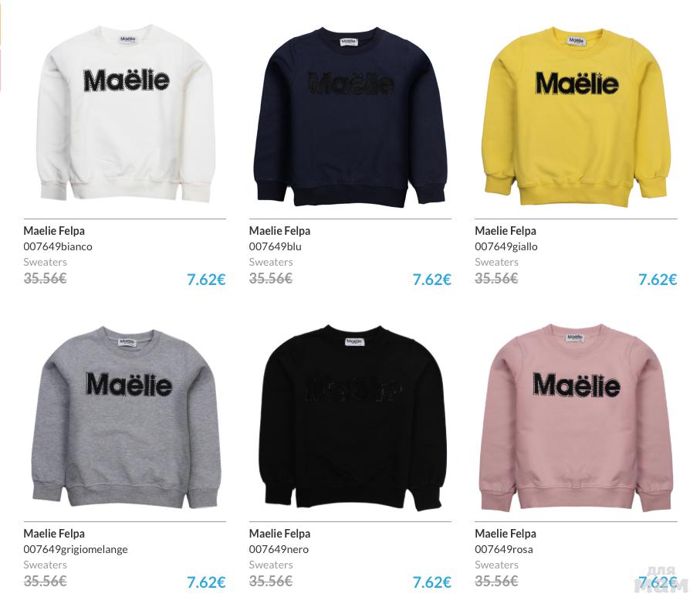Select product code 007649nero
The height and width of the screenshot is (604, 700).
coord(279,549)
